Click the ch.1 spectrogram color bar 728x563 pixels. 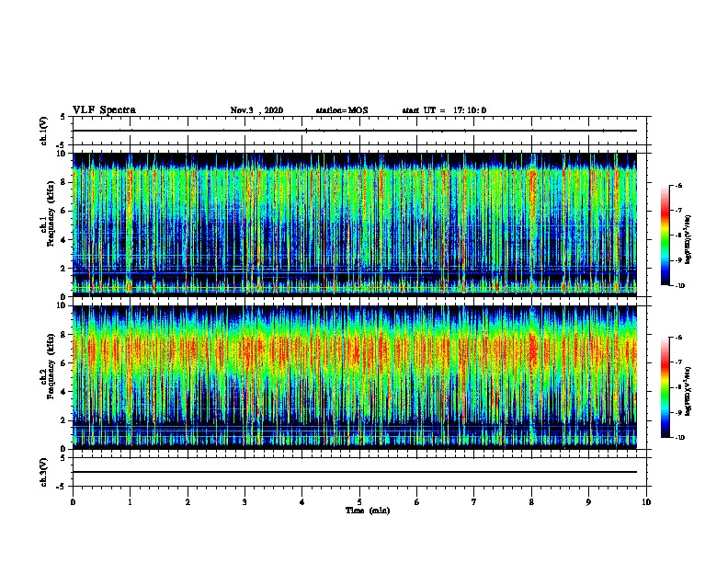pyautogui.click(x=665, y=236)
